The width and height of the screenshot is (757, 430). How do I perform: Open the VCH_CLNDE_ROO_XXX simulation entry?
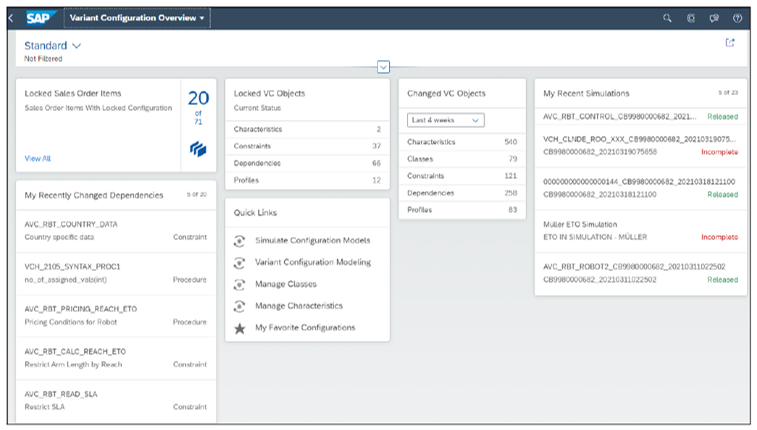pyautogui.click(x=641, y=146)
